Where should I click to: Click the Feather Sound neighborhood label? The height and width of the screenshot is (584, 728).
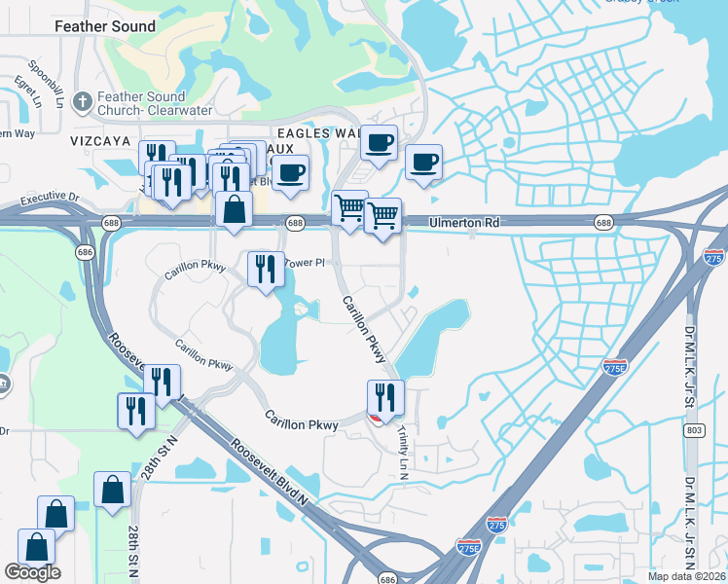[105, 26]
